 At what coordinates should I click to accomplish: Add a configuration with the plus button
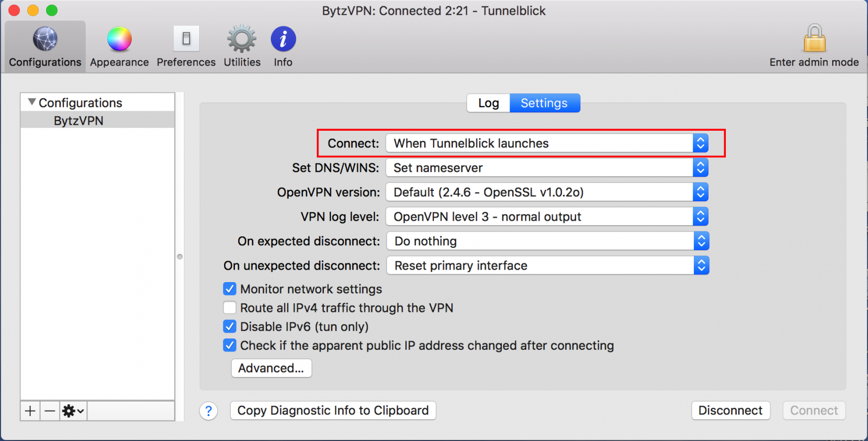coord(30,411)
